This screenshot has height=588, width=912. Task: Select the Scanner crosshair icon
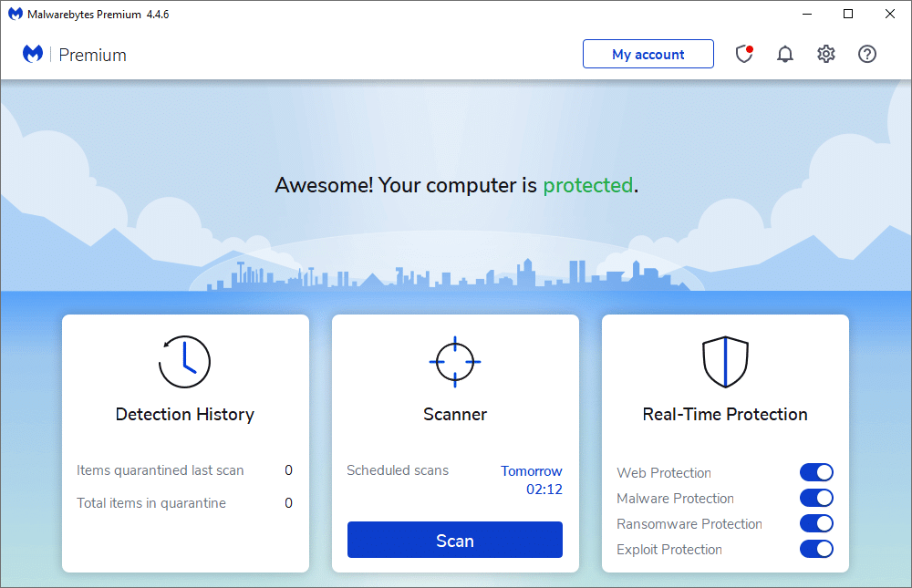[454, 361]
